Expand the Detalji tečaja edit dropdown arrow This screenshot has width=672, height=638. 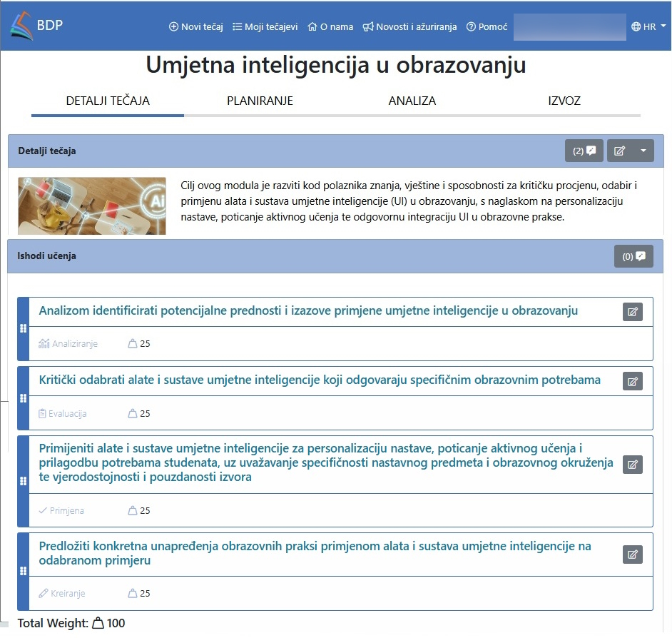tap(643, 151)
